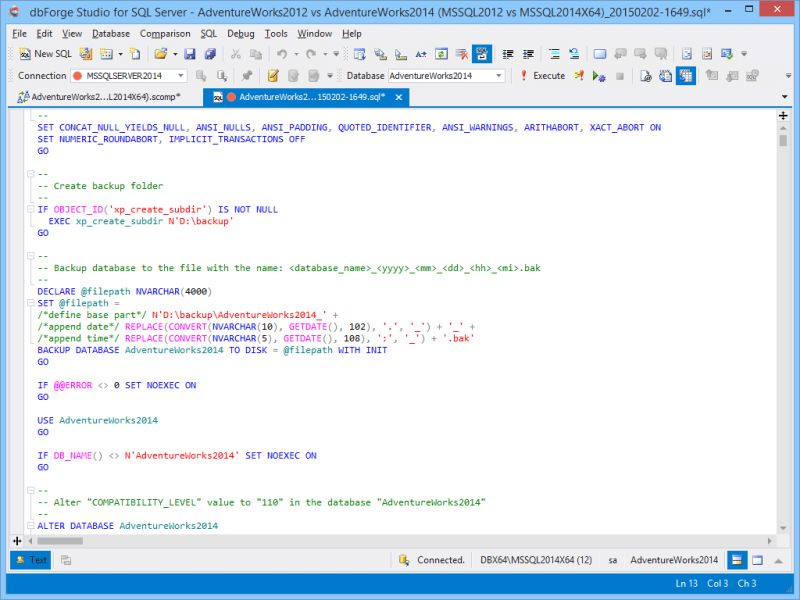Collapse the SET @filepath code block

click(31, 303)
